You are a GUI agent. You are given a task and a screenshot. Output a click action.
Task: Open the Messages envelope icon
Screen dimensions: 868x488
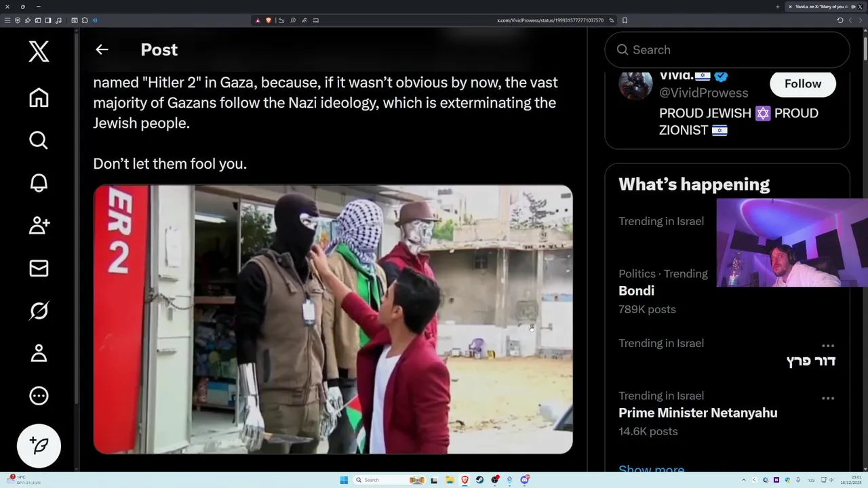[x=39, y=268]
